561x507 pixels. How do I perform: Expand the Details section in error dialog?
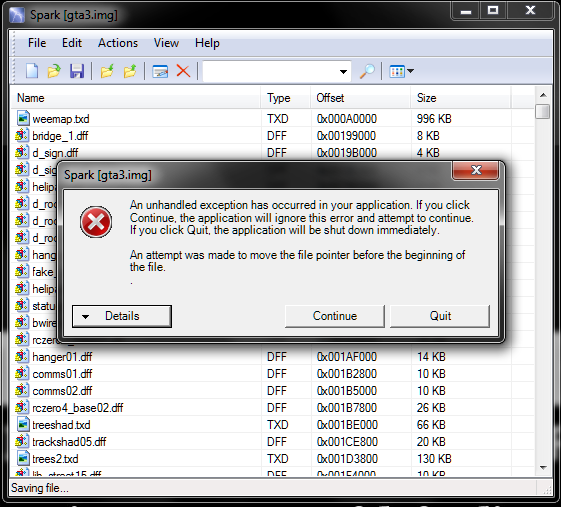pos(122,316)
